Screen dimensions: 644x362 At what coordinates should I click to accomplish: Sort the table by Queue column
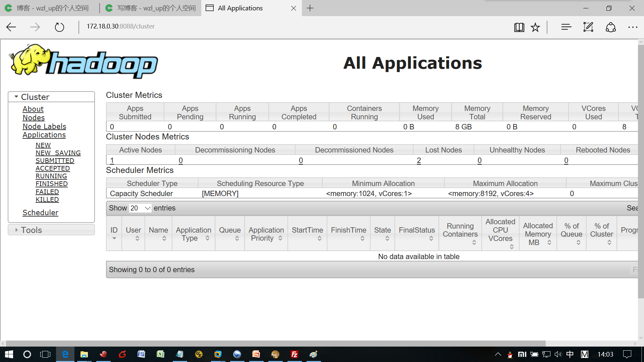click(230, 234)
